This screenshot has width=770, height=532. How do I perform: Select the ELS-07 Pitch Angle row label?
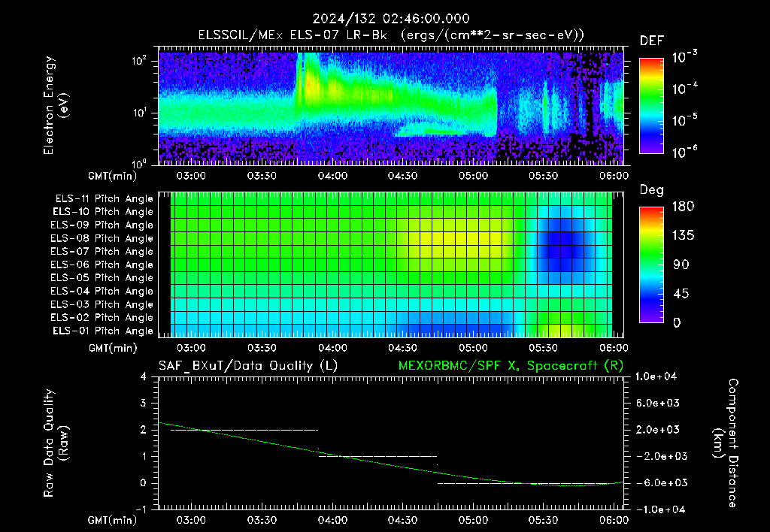click(x=102, y=251)
